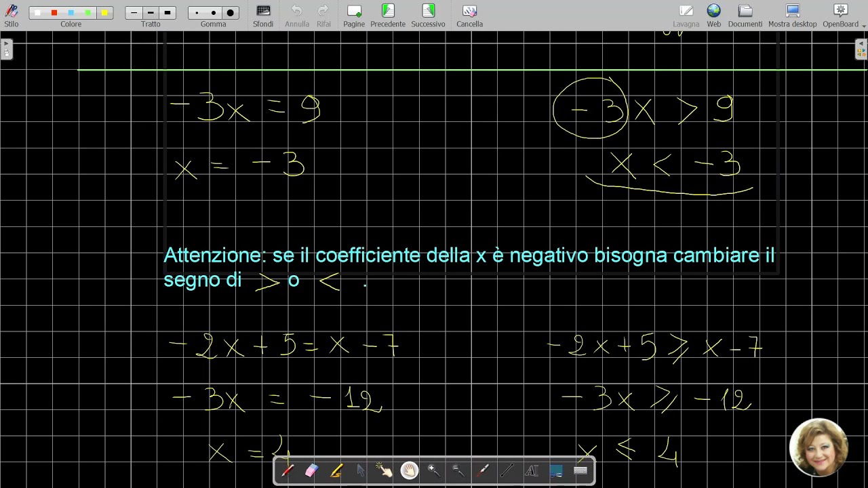Select the Hand scroll-page tool

pyautogui.click(x=410, y=470)
